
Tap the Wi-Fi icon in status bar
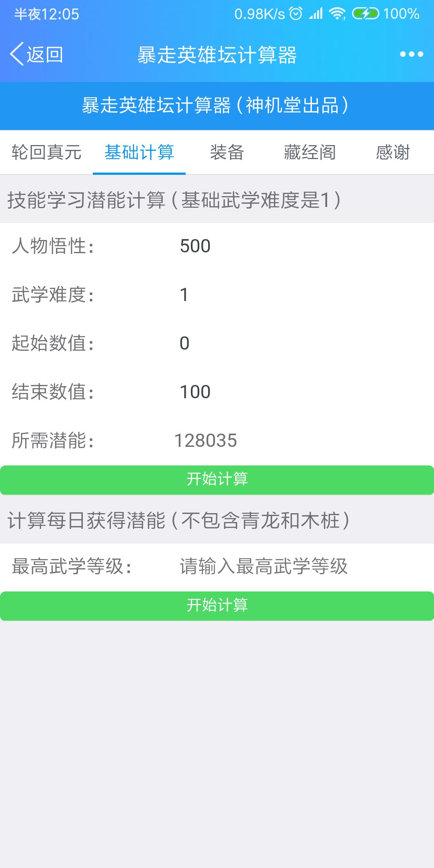(x=337, y=14)
